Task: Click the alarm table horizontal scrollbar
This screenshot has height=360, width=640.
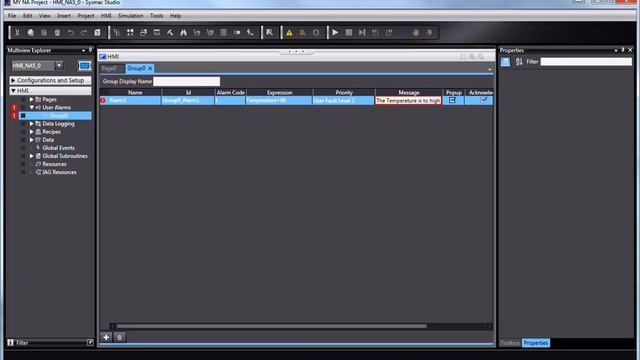Action: [271, 326]
